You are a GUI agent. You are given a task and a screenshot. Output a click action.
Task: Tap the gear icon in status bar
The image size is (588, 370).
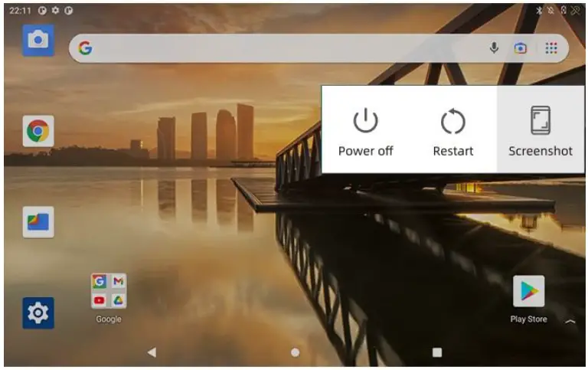55,10
